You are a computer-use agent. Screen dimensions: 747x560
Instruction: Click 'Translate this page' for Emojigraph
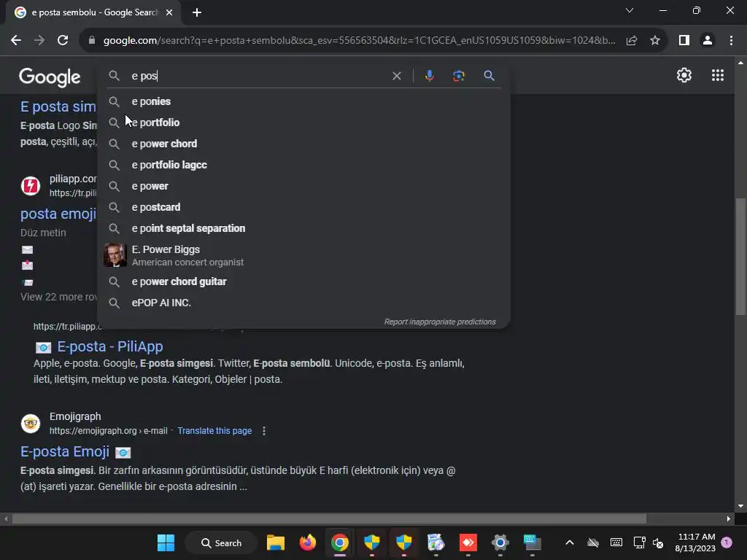pos(214,430)
